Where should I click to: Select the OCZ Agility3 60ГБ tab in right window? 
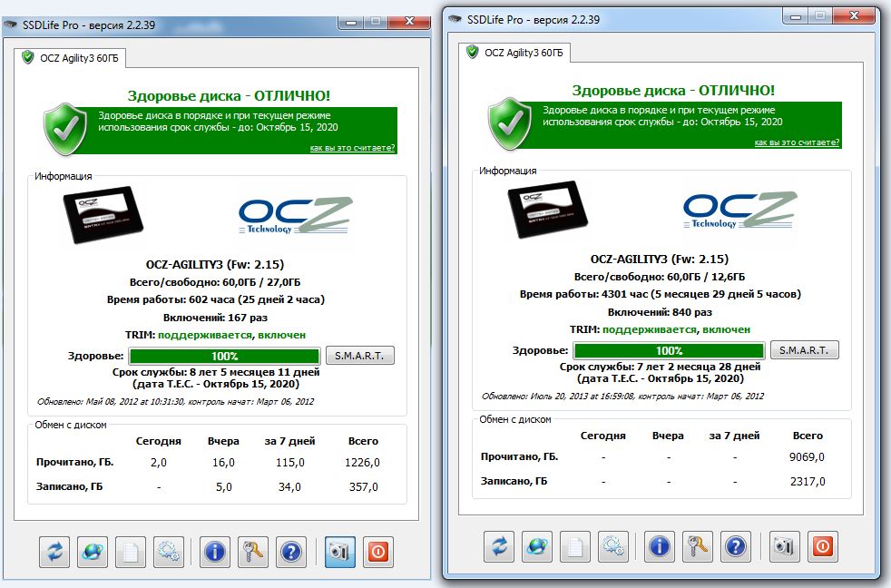click(514, 53)
